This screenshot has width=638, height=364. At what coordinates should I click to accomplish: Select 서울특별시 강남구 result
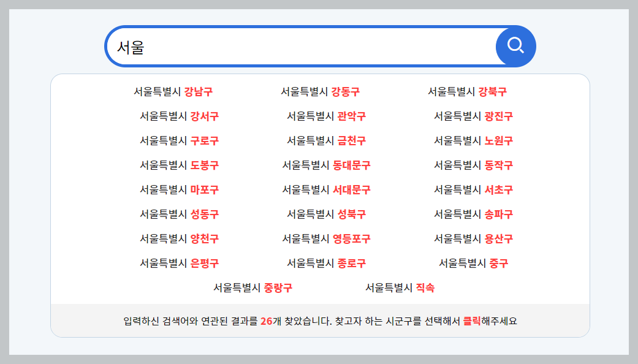pos(173,91)
